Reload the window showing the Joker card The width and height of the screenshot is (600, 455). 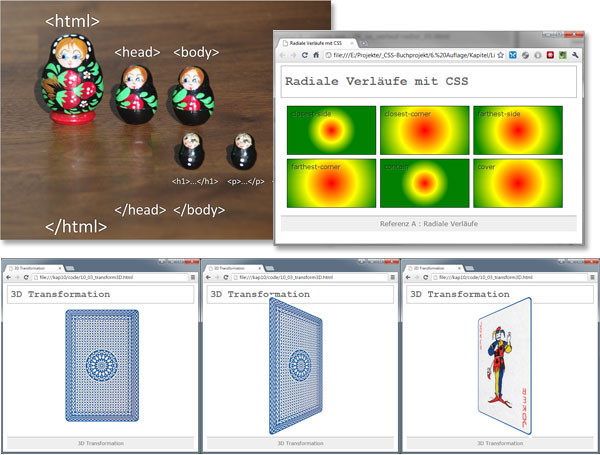(x=426, y=277)
